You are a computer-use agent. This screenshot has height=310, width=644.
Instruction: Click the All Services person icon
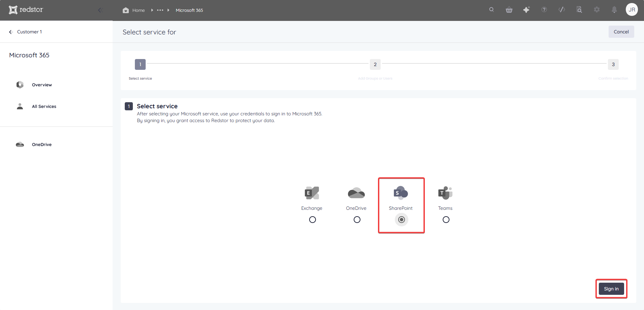point(20,106)
